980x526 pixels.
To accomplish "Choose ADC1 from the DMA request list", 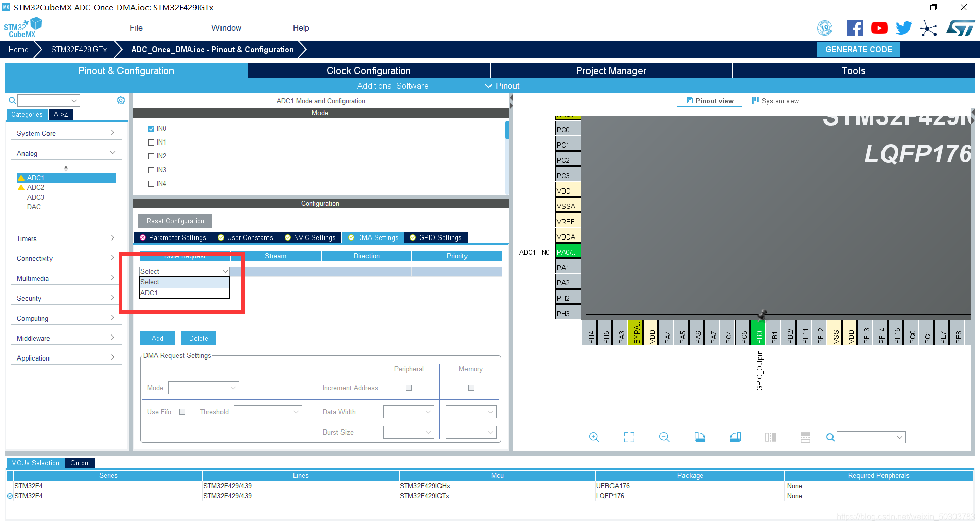I will 184,293.
